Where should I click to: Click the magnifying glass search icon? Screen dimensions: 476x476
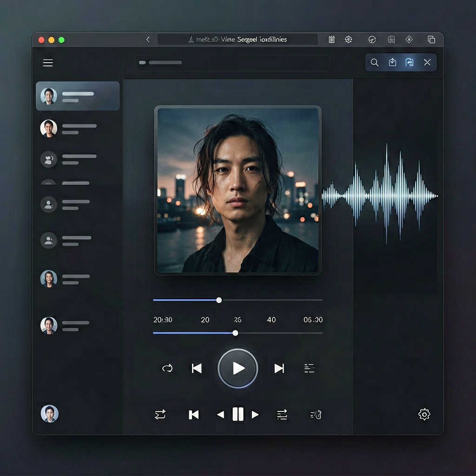coord(375,63)
